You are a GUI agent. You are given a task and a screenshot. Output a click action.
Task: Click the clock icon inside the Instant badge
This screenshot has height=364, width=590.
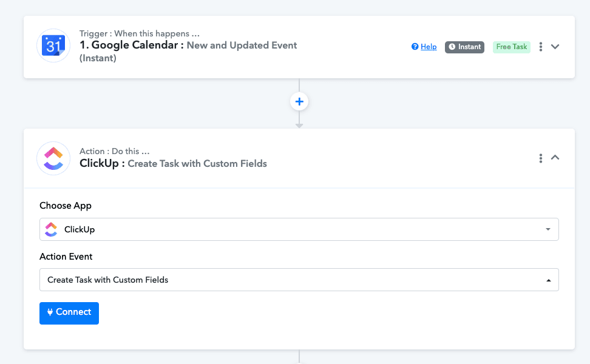pos(453,47)
